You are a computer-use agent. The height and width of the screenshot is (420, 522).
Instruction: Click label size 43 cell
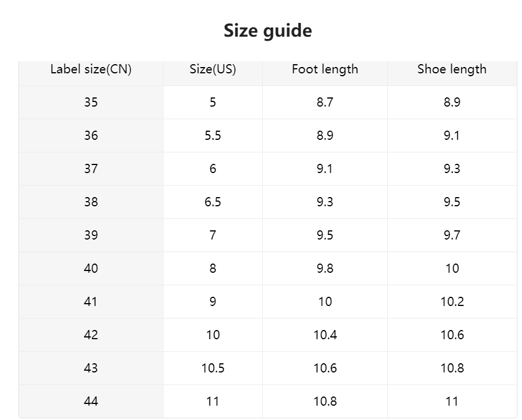click(x=91, y=368)
